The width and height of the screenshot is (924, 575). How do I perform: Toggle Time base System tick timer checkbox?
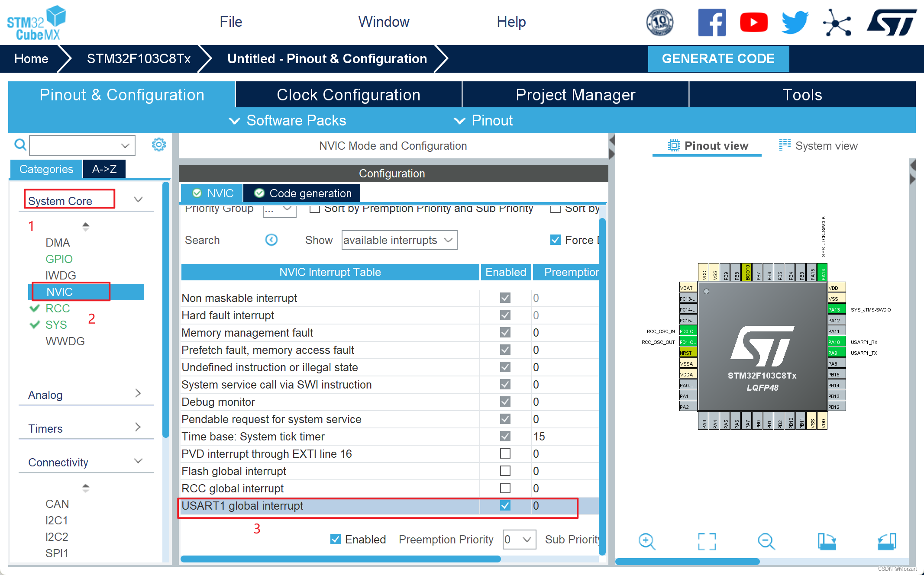click(x=505, y=436)
